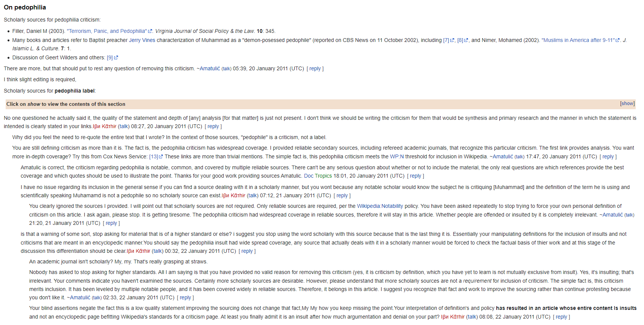Open reference [7] external link
Image resolution: width=644 pixels, height=325 pixels.
446,40
